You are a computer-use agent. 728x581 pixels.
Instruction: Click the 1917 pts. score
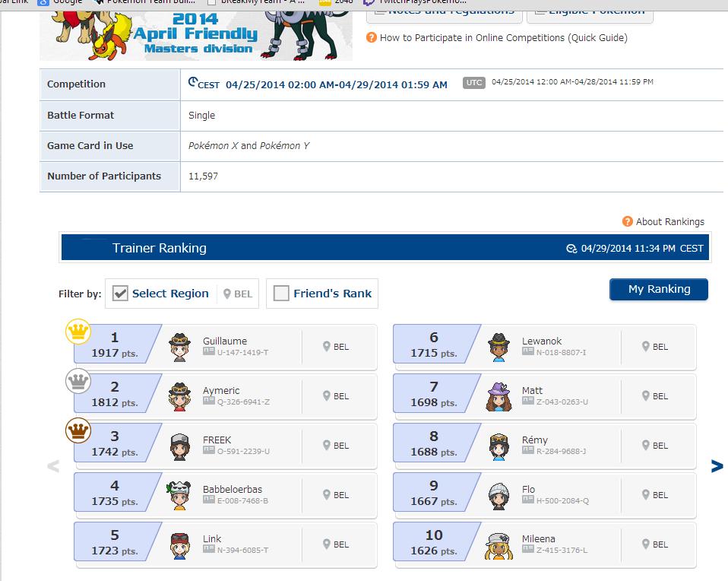click(x=115, y=354)
